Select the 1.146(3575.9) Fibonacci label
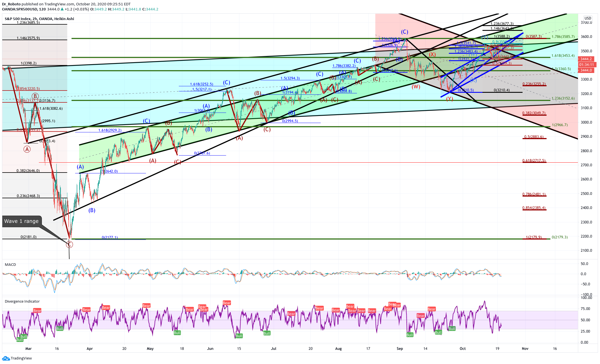Image resolution: width=600 pixels, height=364 pixels. click(28, 38)
